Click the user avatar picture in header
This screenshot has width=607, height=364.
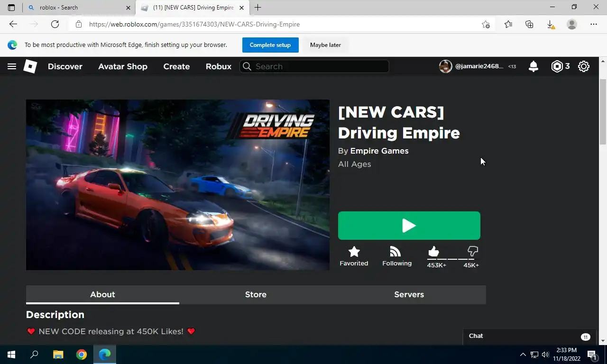[445, 66]
